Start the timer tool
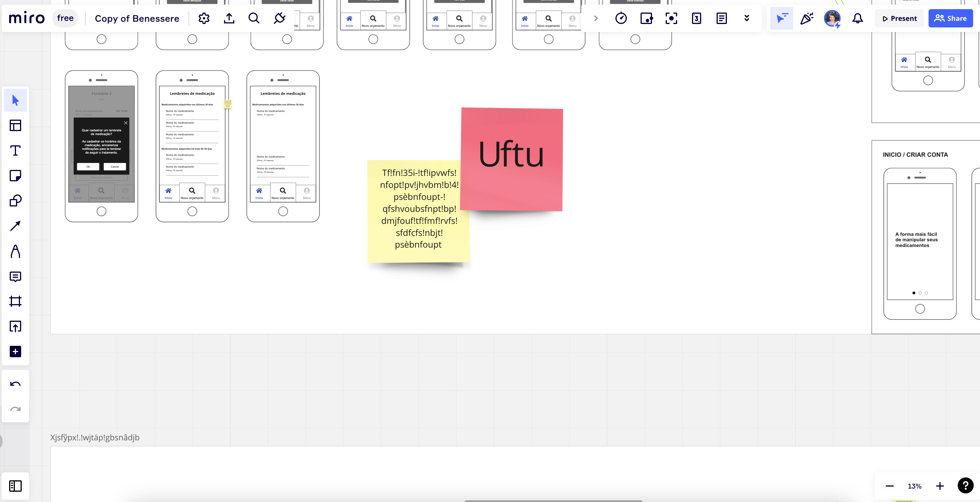The image size is (980, 502). (621, 18)
